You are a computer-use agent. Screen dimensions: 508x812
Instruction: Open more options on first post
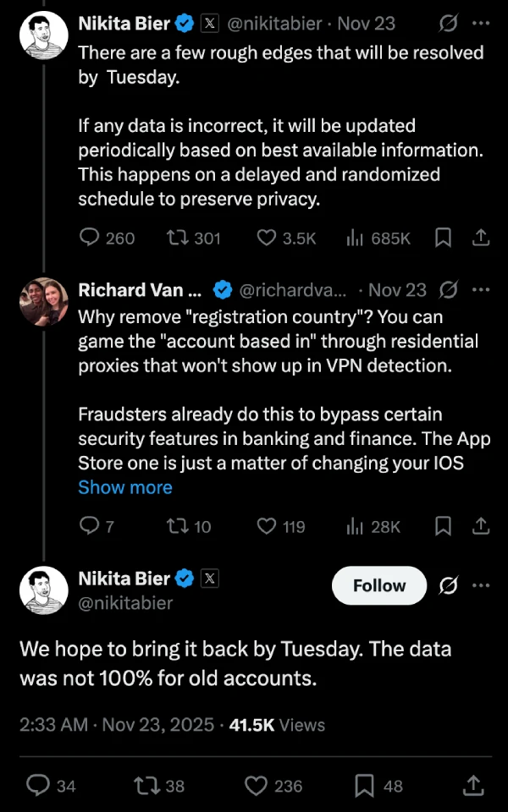tap(481, 25)
